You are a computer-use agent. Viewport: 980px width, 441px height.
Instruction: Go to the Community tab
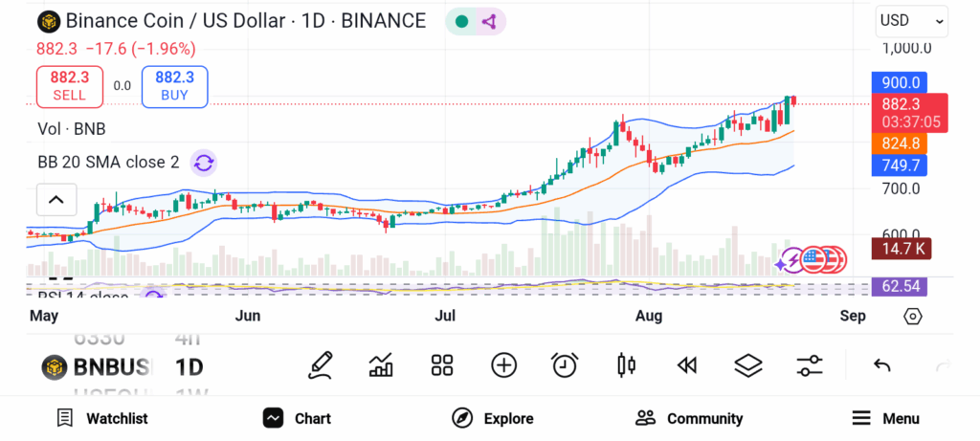tap(689, 418)
